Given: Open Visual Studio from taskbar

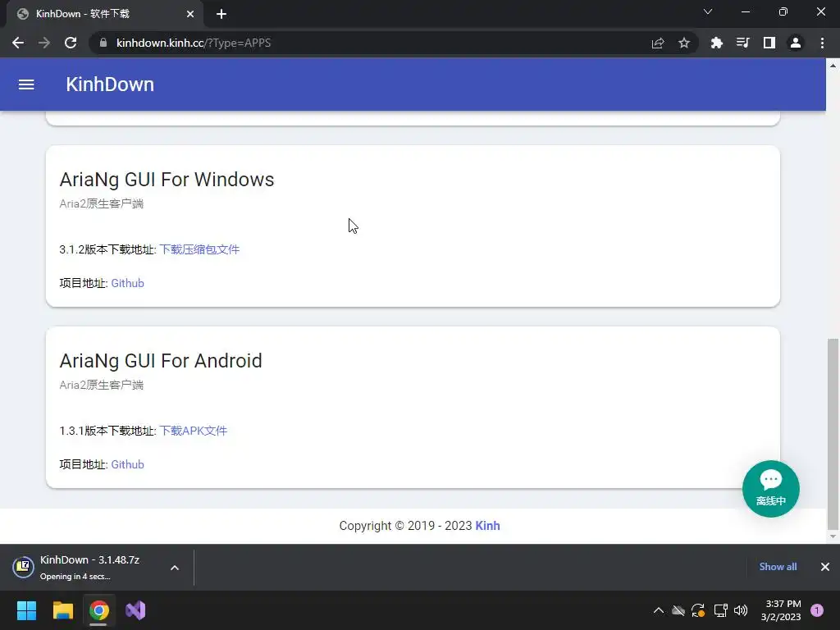Looking at the screenshot, I should pos(135,610).
